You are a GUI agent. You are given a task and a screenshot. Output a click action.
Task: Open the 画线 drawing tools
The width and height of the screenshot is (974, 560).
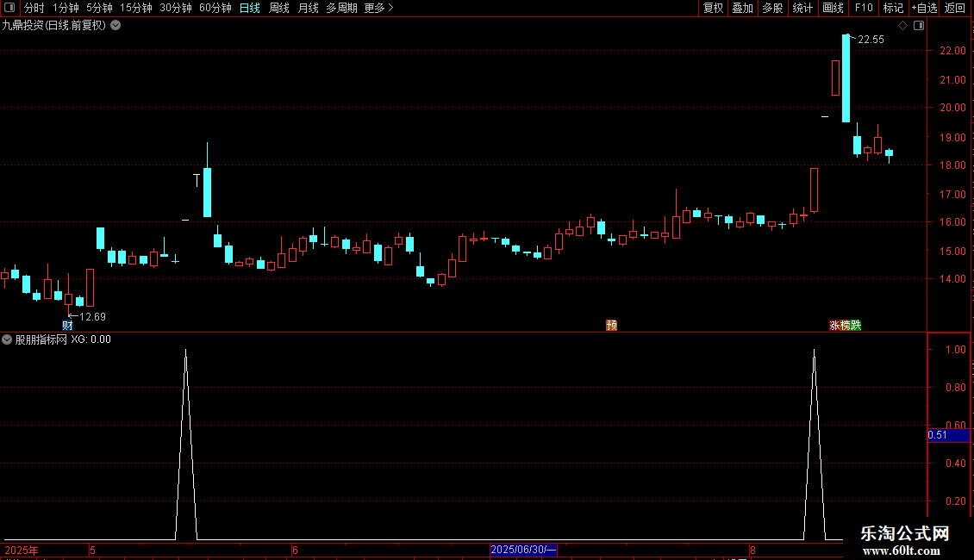(x=833, y=8)
